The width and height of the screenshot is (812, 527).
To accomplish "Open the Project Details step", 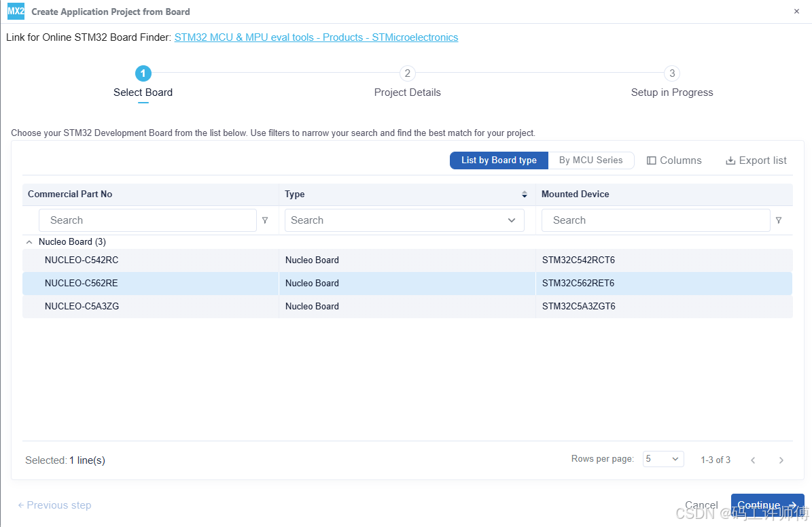I will [408, 82].
